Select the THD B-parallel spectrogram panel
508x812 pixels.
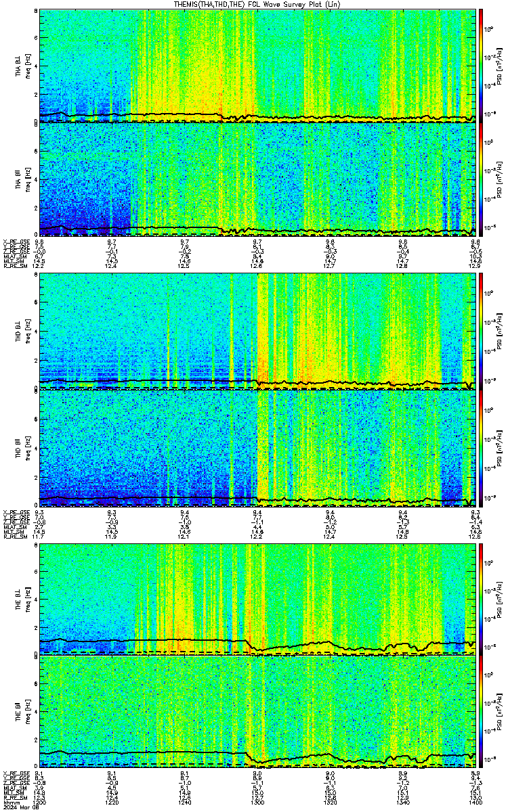[x=257, y=448]
